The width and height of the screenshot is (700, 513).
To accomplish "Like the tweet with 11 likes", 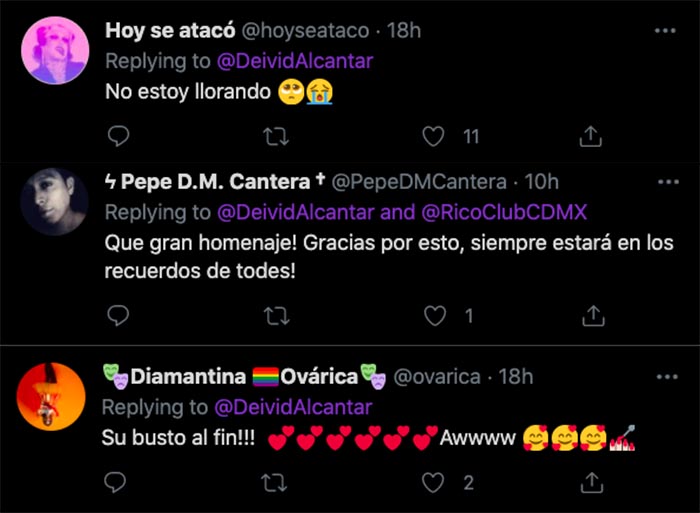I will point(433,135).
